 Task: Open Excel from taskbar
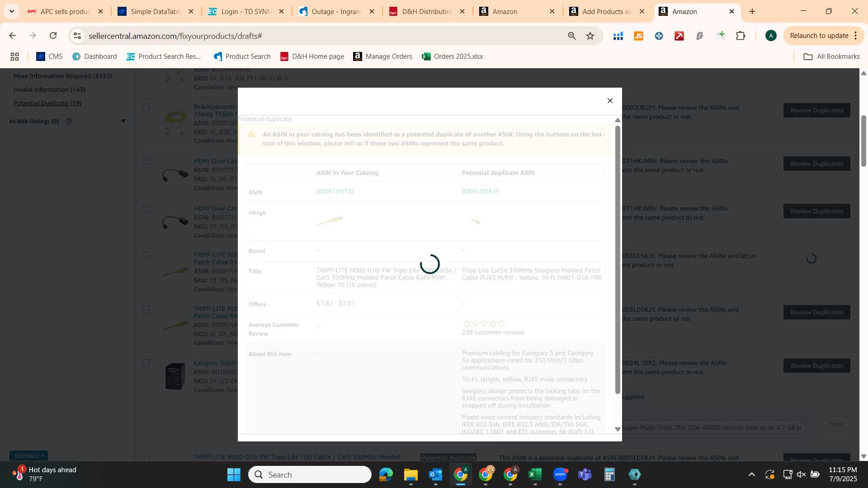535,475
